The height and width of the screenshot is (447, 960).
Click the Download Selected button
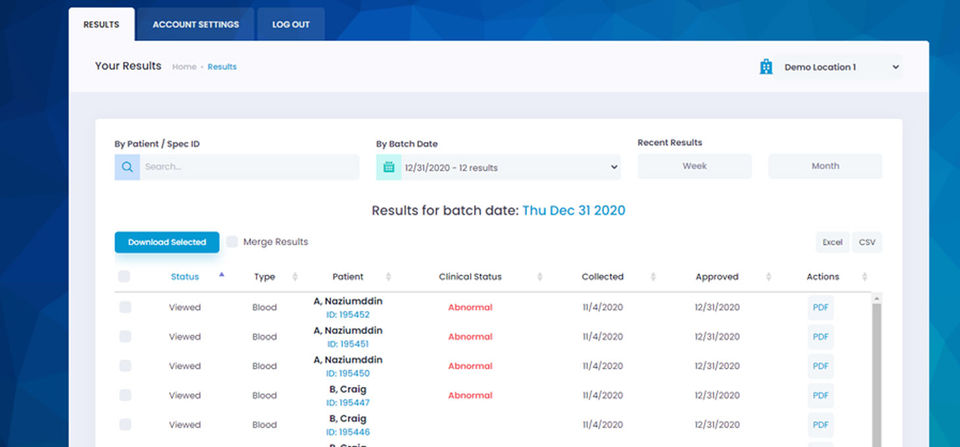point(167,242)
